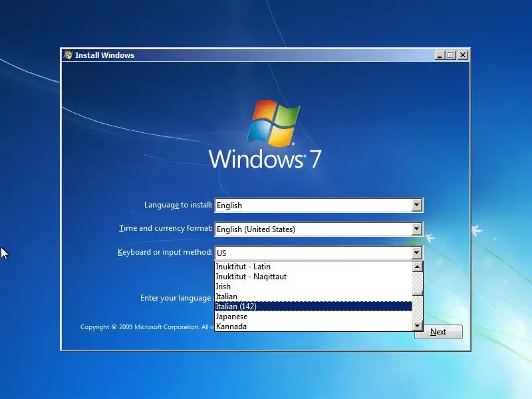The image size is (532, 399).
Task: Pick the Kannada keyboard layout
Action: point(313,327)
